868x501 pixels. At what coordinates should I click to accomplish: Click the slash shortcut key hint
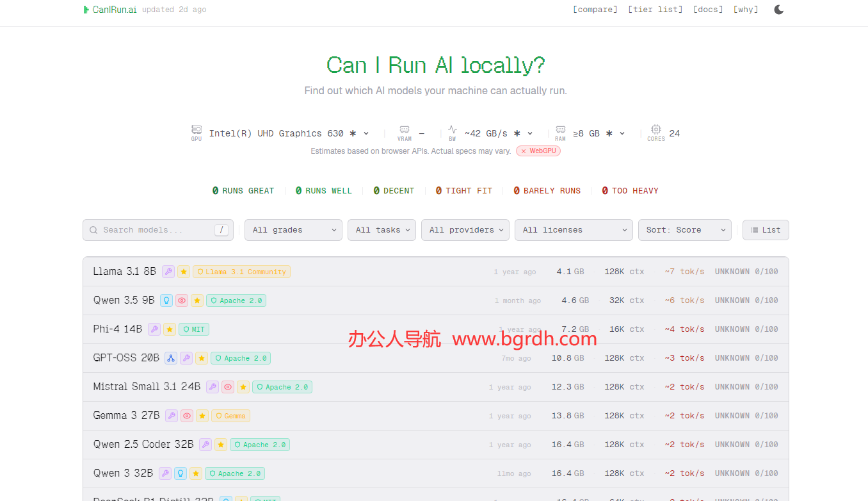click(x=221, y=230)
